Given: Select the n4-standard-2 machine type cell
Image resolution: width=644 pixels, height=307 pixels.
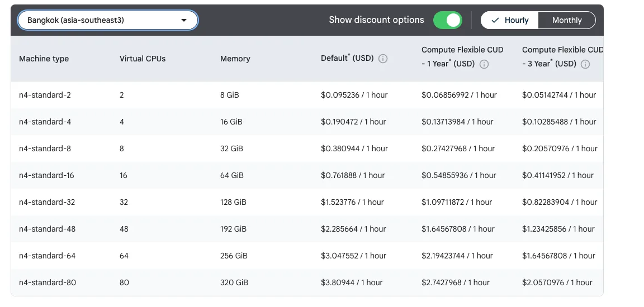Looking at the screenshot, I should click(x=45, y=95).
